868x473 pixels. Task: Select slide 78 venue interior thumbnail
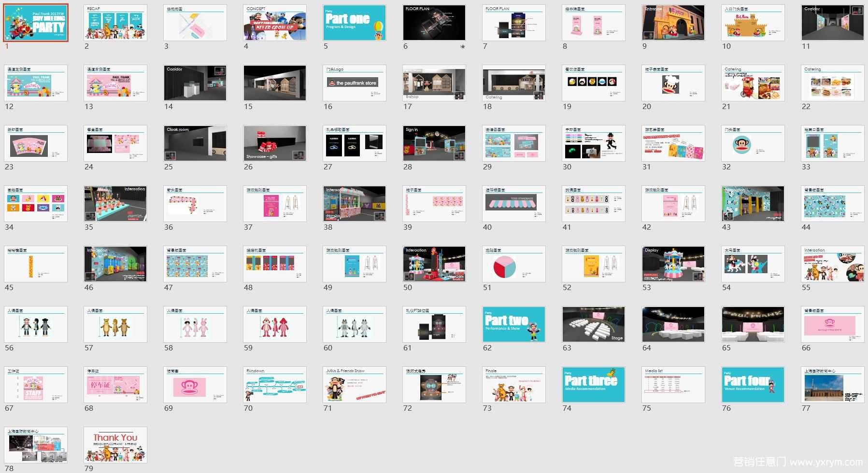(36, 445)
